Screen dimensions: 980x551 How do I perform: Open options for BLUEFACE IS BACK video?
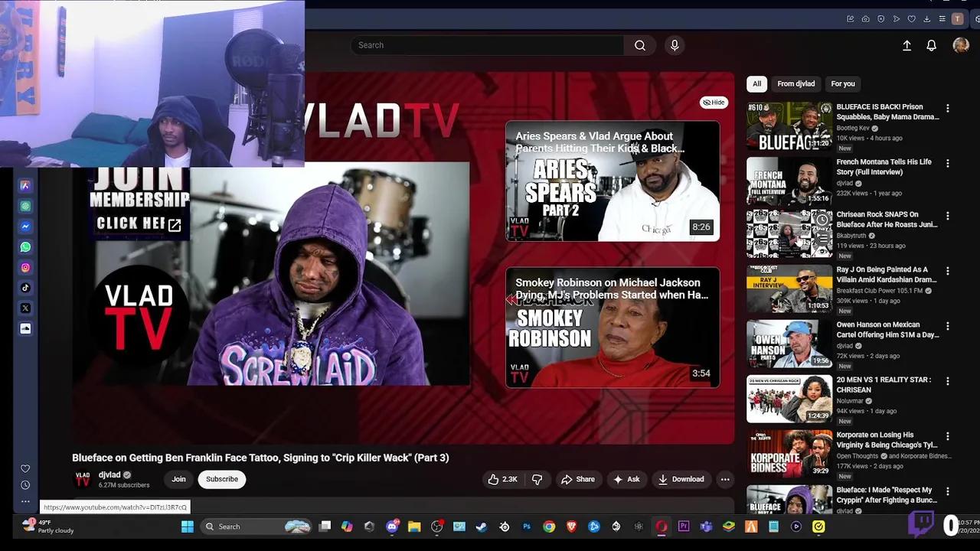point(948,109)
